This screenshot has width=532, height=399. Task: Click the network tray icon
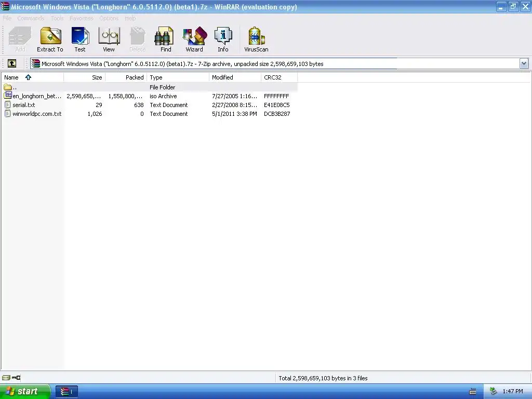point(493,391)
